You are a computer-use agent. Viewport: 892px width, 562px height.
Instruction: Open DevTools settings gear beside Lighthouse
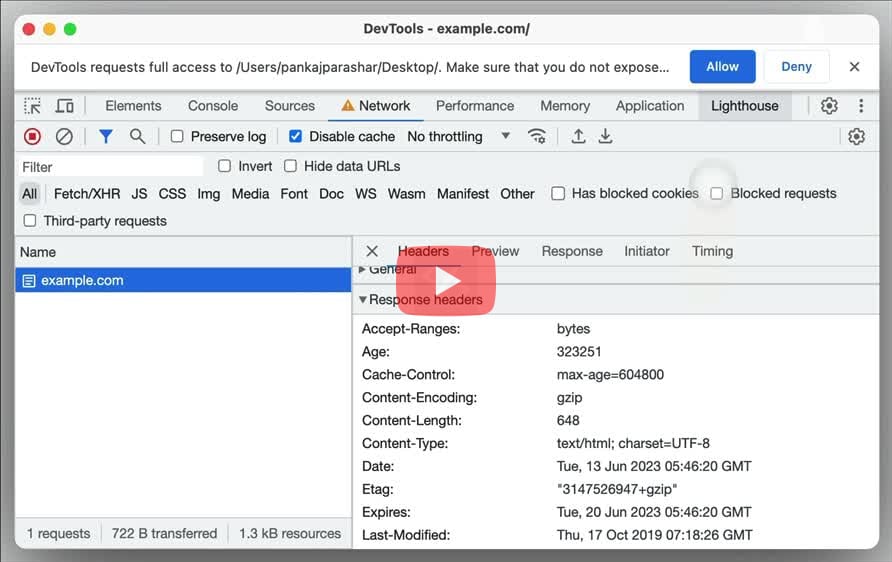[x=829, y=106]
